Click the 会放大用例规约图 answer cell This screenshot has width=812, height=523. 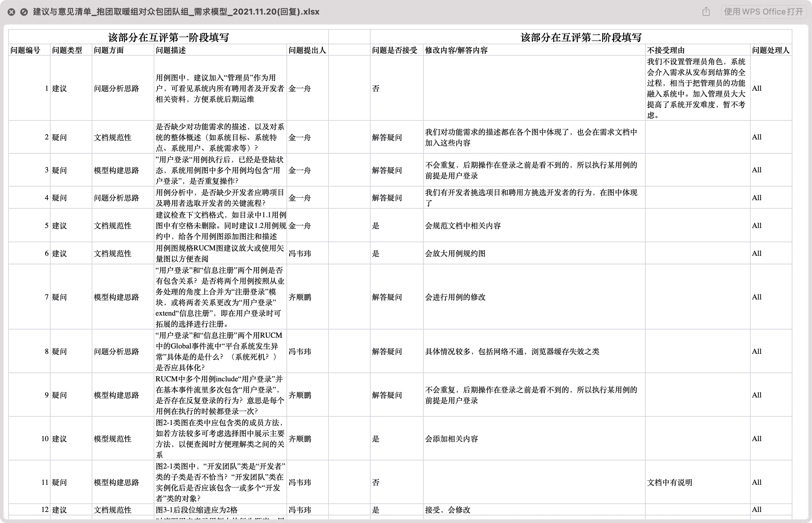point(455,253)
